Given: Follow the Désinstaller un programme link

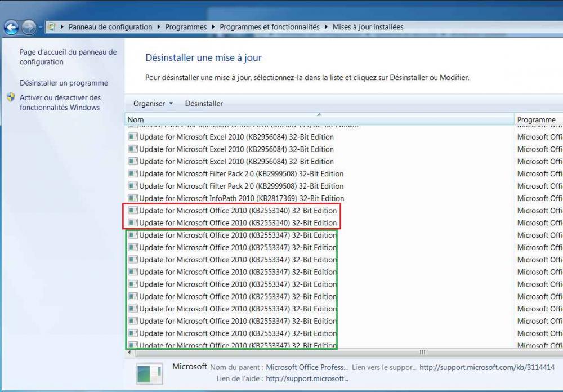Looking at the screenshot, I should [x=64, y=83].
